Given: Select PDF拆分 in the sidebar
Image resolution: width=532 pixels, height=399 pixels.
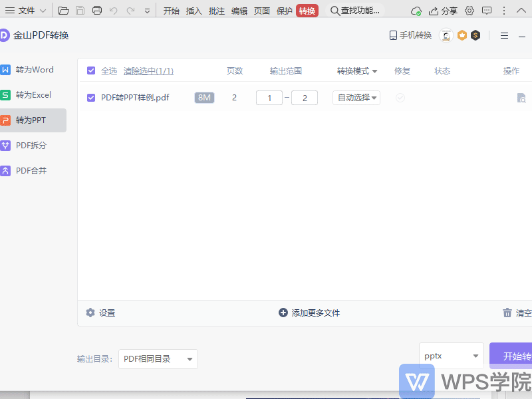Looking at the screenshot, I should point(33,146).
